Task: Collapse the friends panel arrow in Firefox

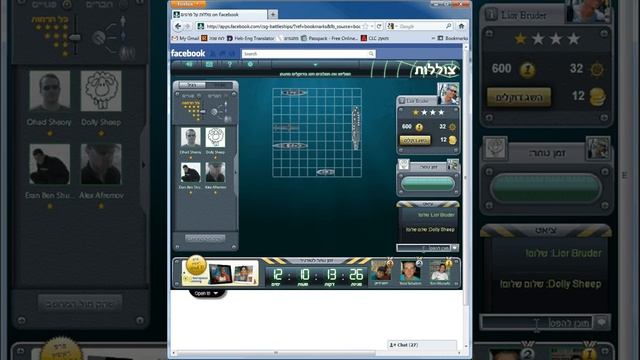Action: click(236, 172)
